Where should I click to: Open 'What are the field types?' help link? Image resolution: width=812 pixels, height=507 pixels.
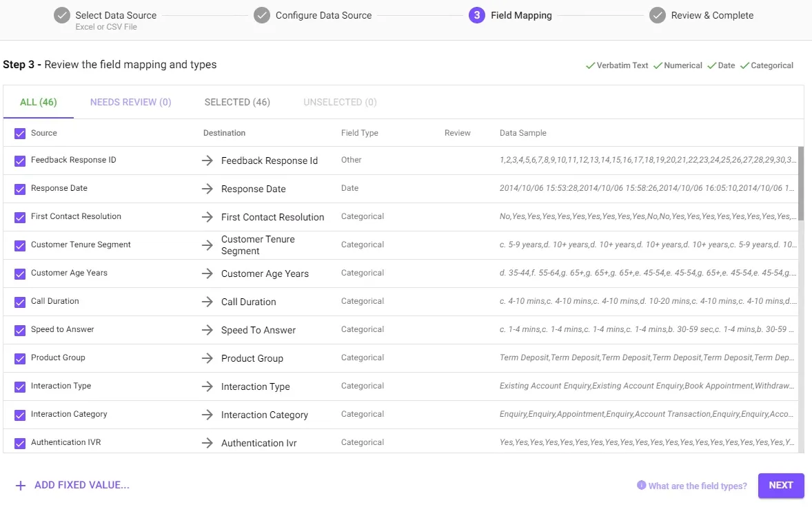coord(698,486)
